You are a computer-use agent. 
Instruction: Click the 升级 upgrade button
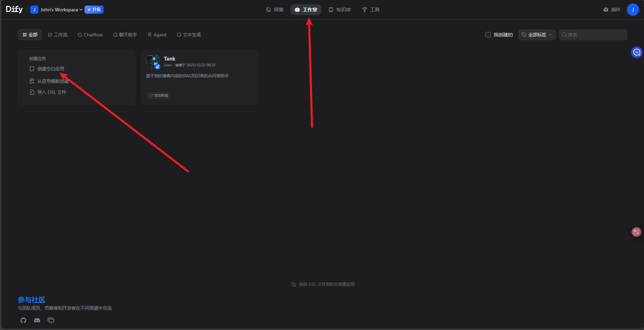(94, 10)
